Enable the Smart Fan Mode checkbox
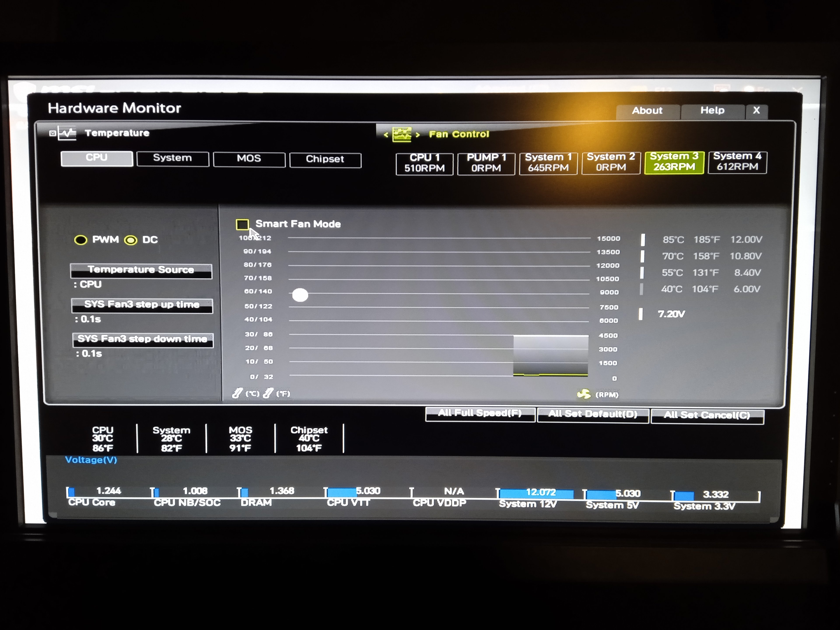Image resolution: width=840 pixels, height=630 pixels. [x=242, y=224]
